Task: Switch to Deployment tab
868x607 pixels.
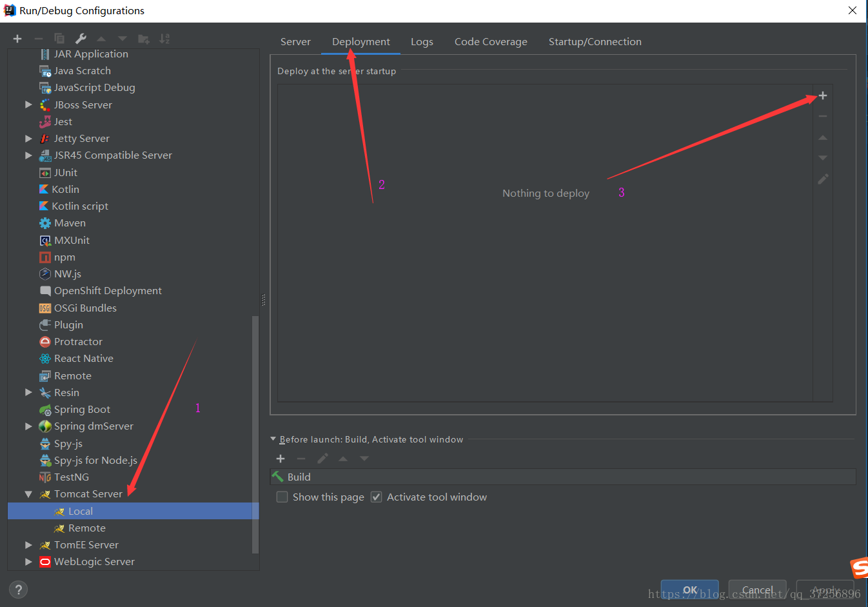Action: click(x=361, y=42)
